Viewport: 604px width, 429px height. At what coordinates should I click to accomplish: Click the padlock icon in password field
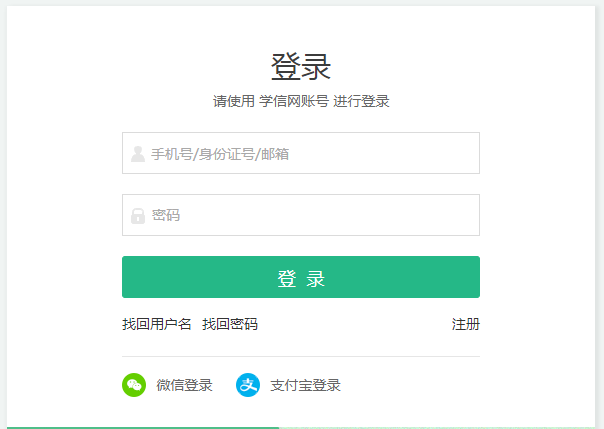[138, 215]
